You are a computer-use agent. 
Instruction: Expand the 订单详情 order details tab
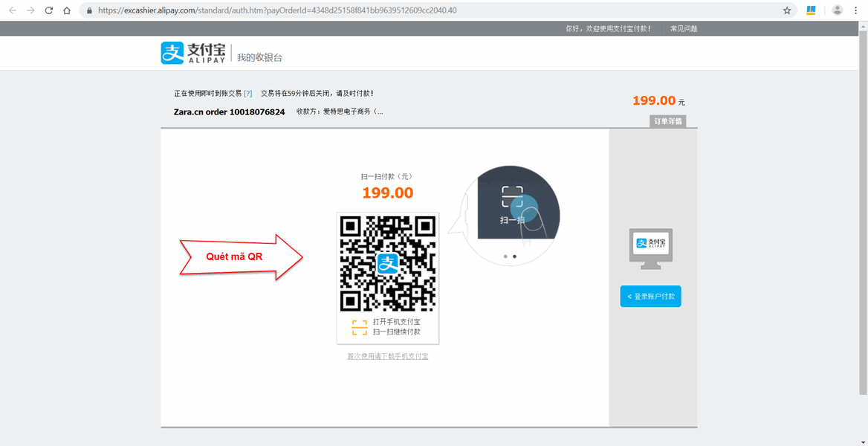(x=667, y=121)
